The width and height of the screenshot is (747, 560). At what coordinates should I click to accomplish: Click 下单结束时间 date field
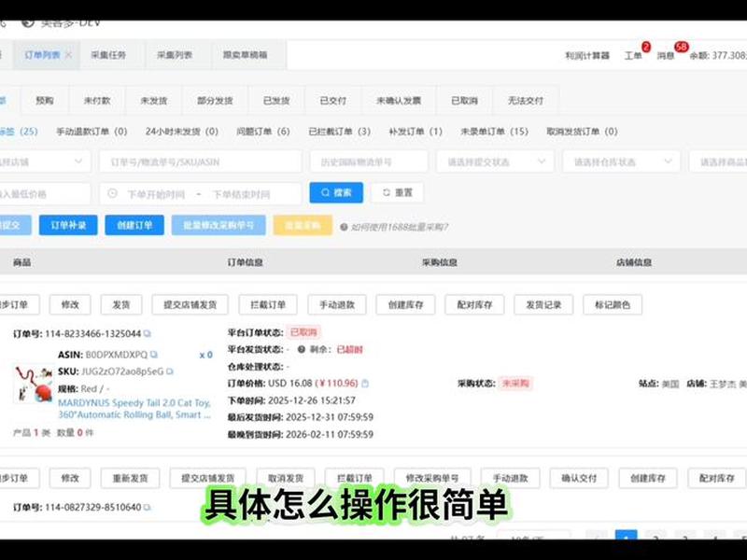(241, 194)
